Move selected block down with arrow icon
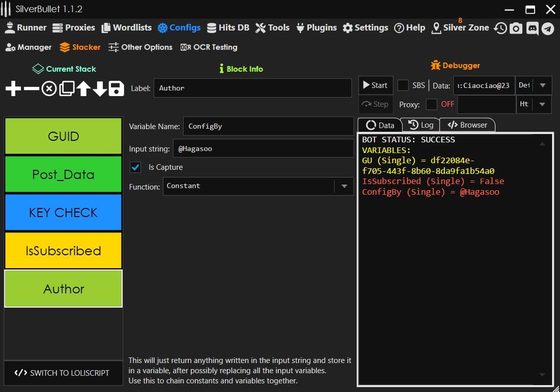 click(100, 89)
